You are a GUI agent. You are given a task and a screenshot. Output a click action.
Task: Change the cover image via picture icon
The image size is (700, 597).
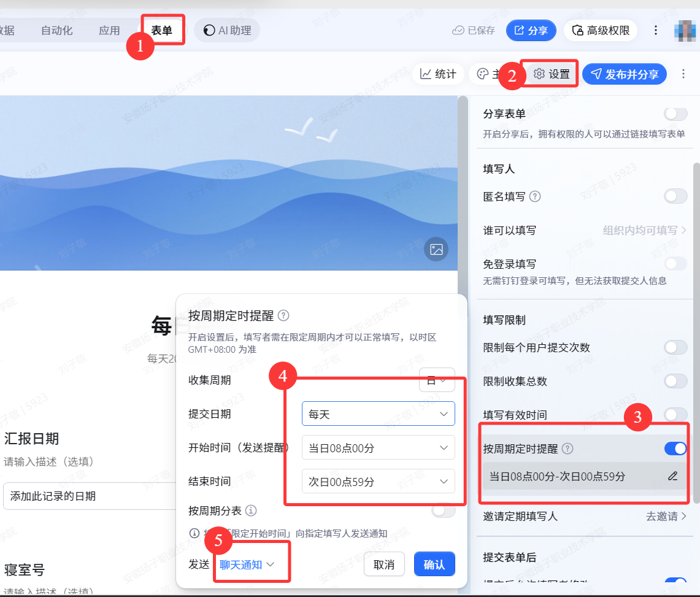pos(436,249)
